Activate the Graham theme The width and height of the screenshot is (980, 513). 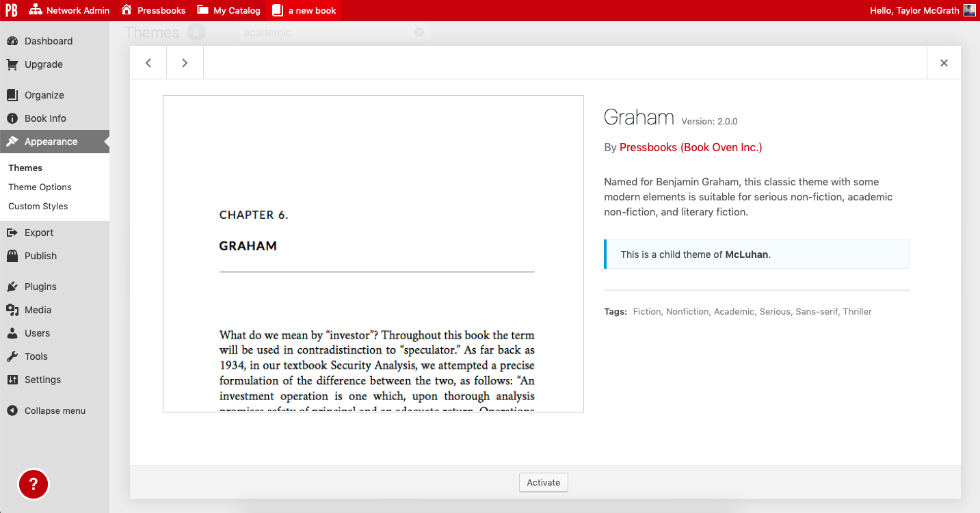click(544, 482)
